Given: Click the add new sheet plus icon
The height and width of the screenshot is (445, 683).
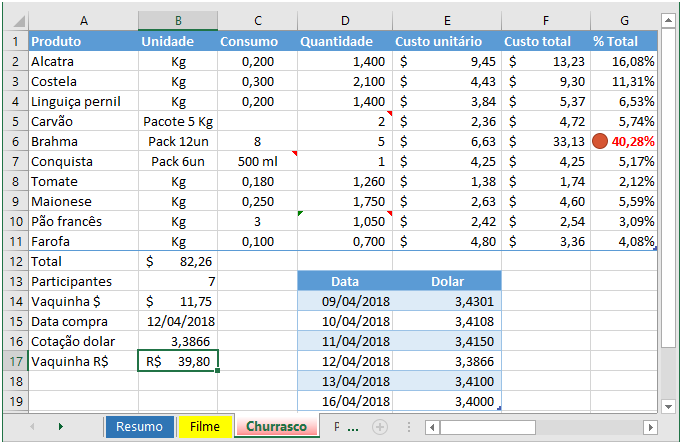Looking at the screenshot, I should 380,427.
